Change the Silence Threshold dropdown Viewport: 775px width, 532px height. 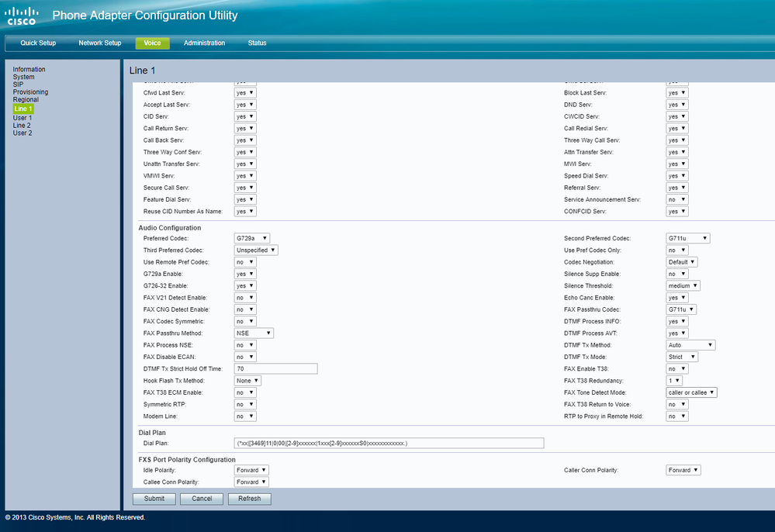click(683, 285)
